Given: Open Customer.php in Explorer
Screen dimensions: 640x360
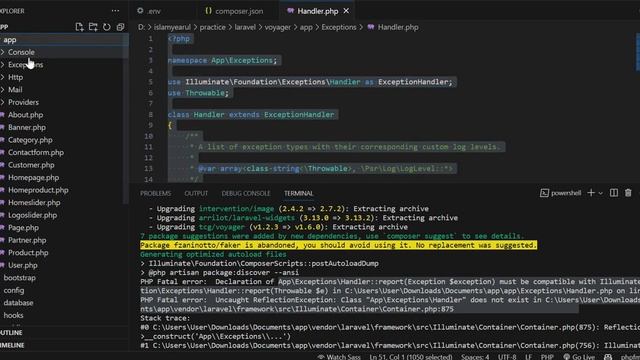Looking at the screenshot, I should click(x=31, y=165).
